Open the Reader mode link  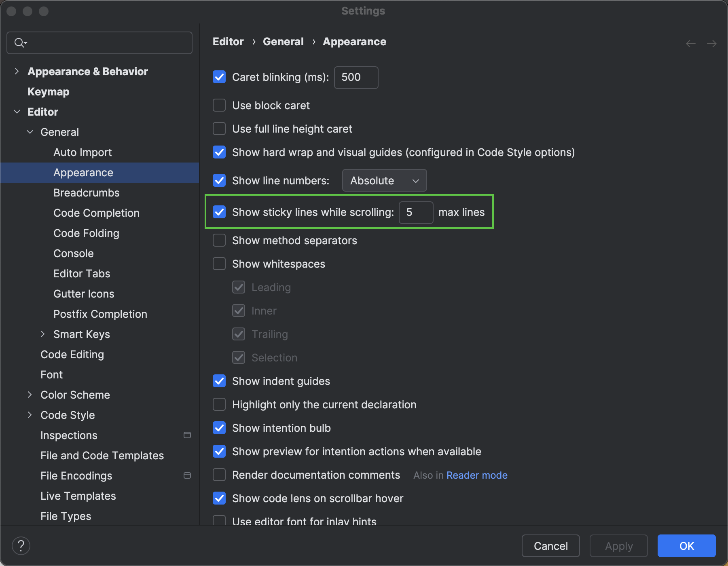[477, 475]
